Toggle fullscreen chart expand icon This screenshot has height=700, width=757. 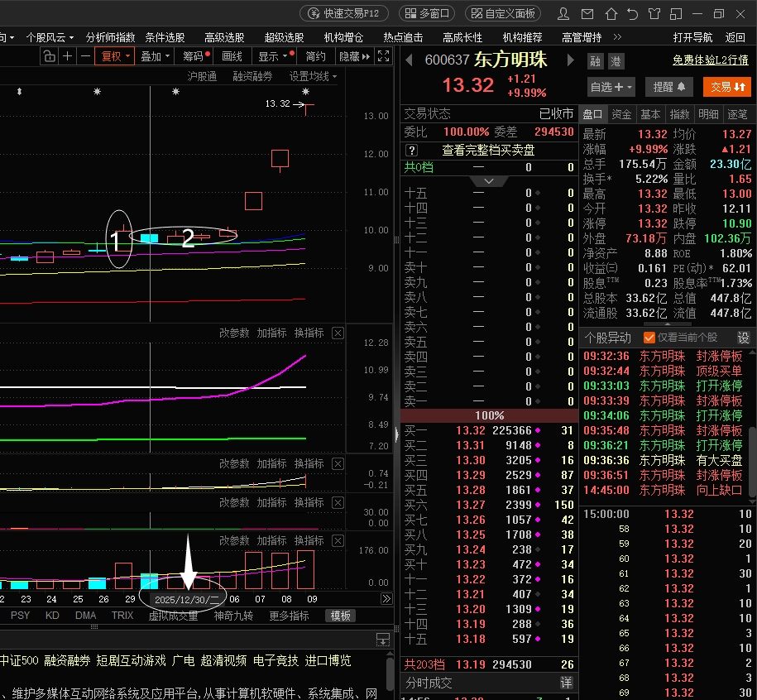point(383,56)
